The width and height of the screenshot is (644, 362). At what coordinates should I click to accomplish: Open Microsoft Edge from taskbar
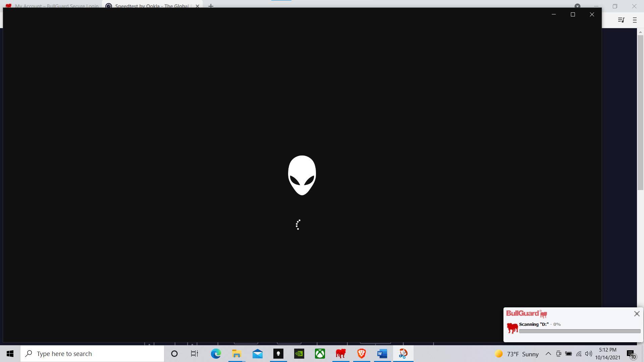[216, 354]
